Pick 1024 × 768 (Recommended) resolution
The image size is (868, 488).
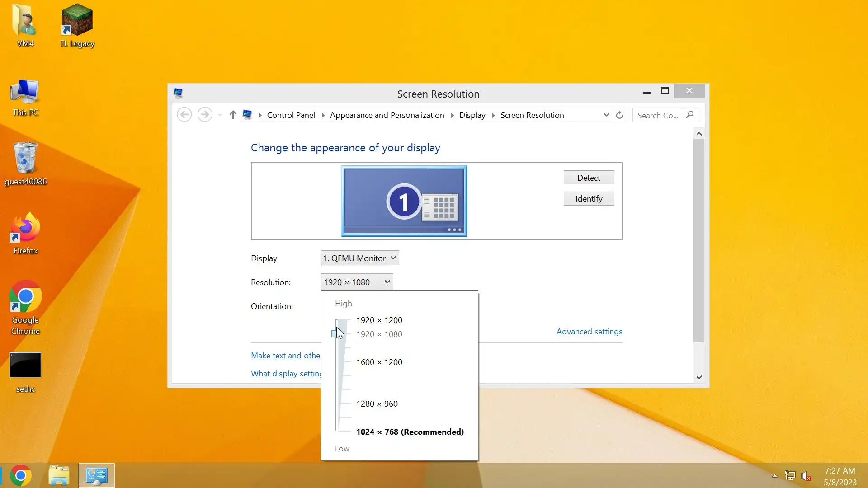[410, 432]
